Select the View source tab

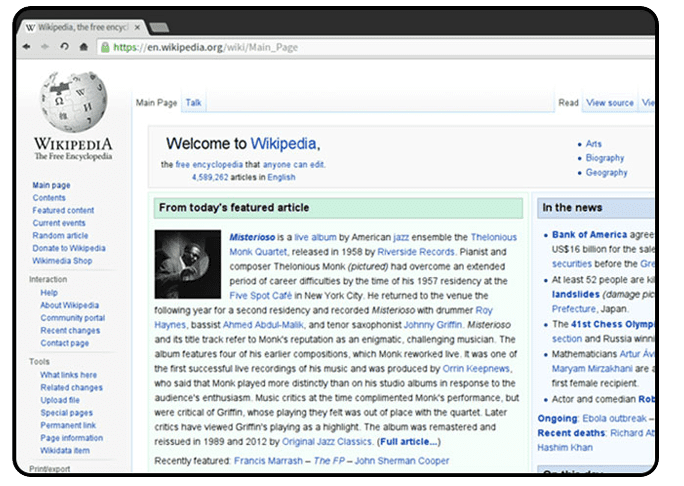coord(609,103)
